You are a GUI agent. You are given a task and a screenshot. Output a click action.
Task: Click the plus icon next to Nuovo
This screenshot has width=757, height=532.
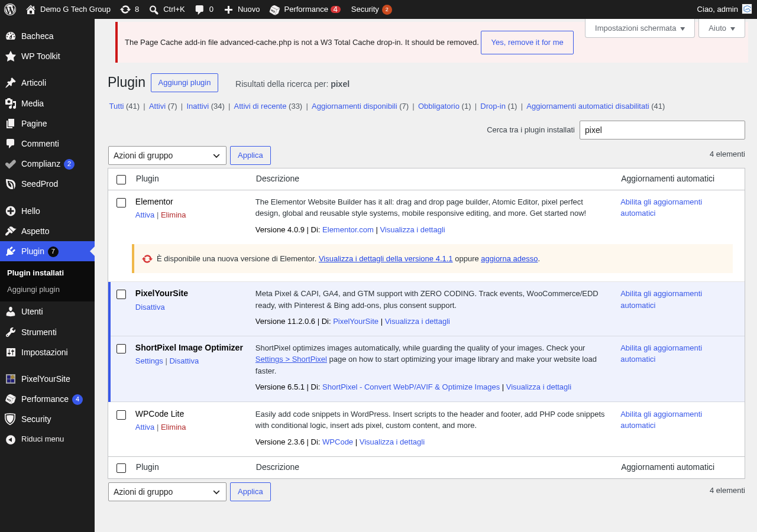228,9
